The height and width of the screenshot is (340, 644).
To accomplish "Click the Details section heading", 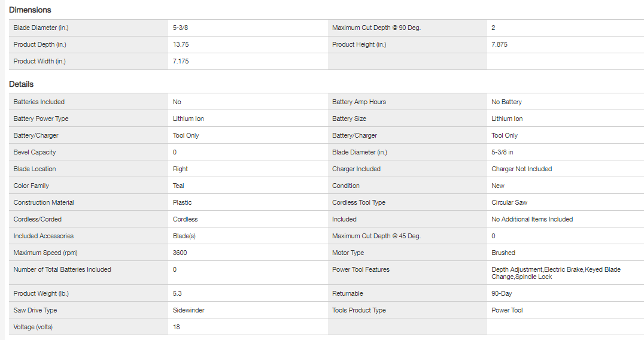I will [22, 84].
